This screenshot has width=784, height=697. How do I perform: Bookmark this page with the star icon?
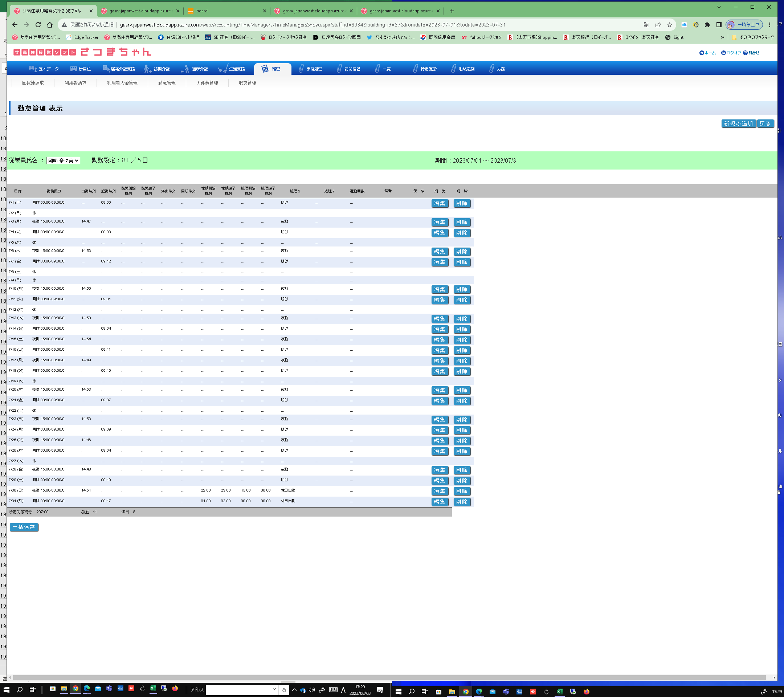tap(669, 25)
